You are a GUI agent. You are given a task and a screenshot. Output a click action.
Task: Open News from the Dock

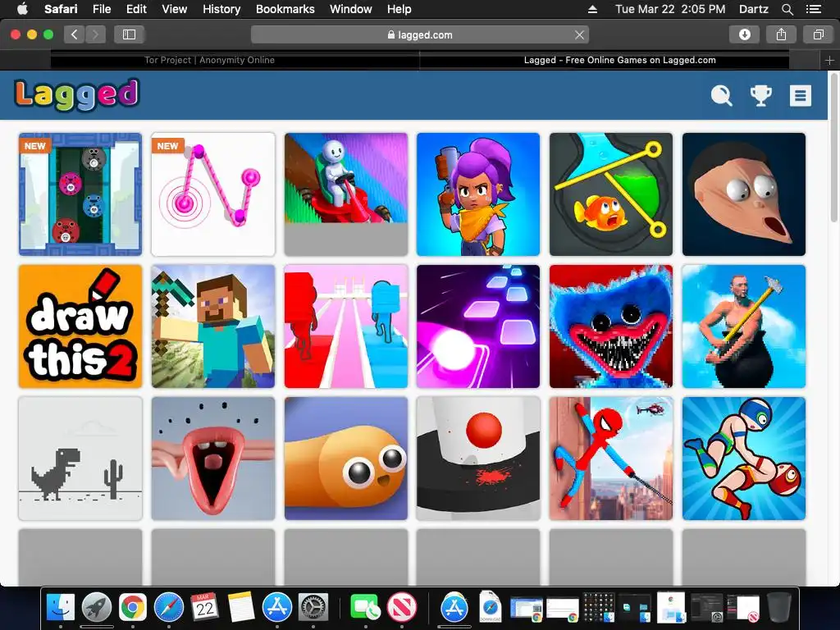402,607
